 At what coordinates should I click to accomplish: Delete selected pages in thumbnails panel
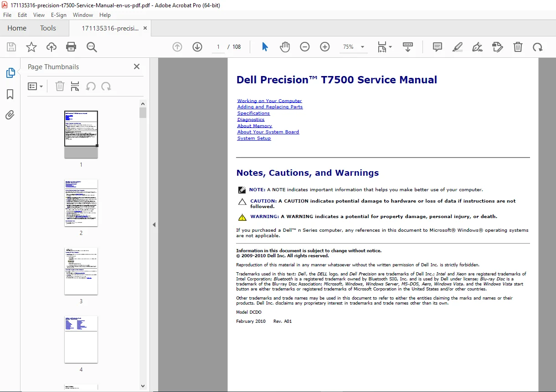(60, 86)
